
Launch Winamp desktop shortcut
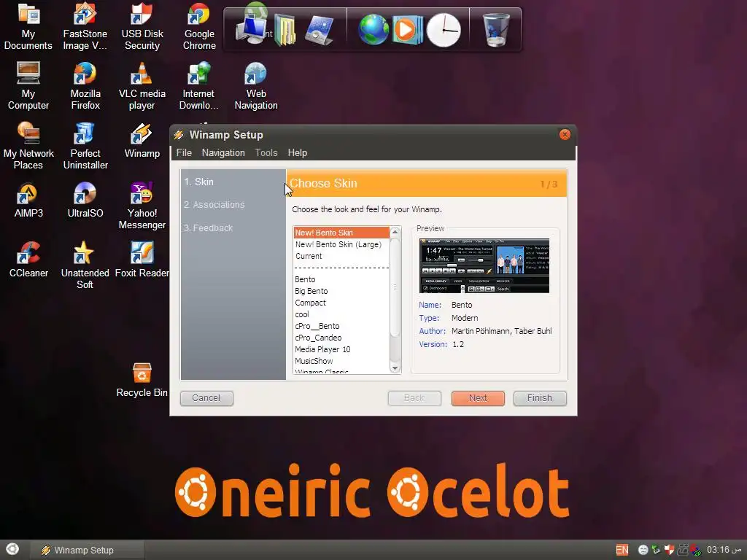142,141
